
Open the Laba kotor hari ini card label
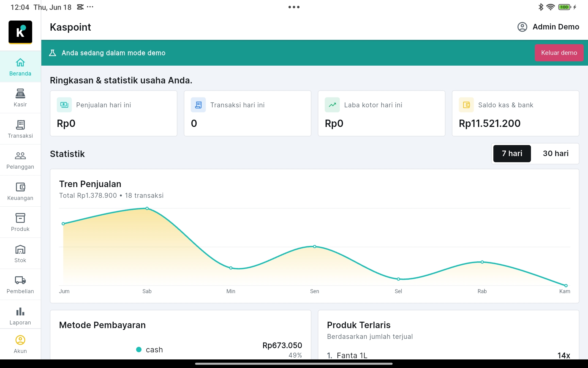[373, 105]
